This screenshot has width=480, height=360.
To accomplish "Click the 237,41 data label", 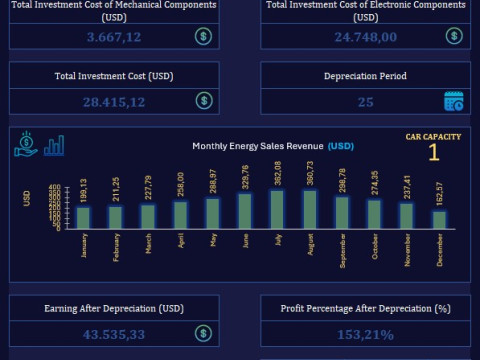I will tap(407, 187).
